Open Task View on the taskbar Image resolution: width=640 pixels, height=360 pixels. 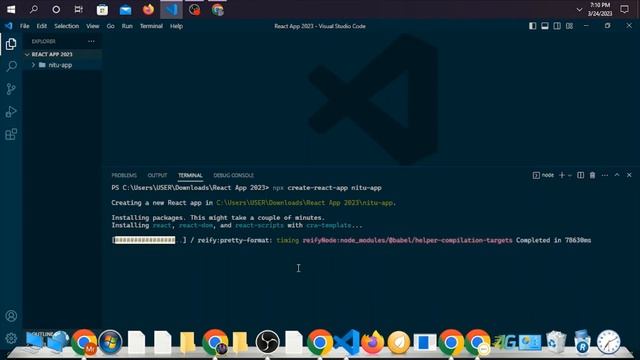(x=79, y=9)
